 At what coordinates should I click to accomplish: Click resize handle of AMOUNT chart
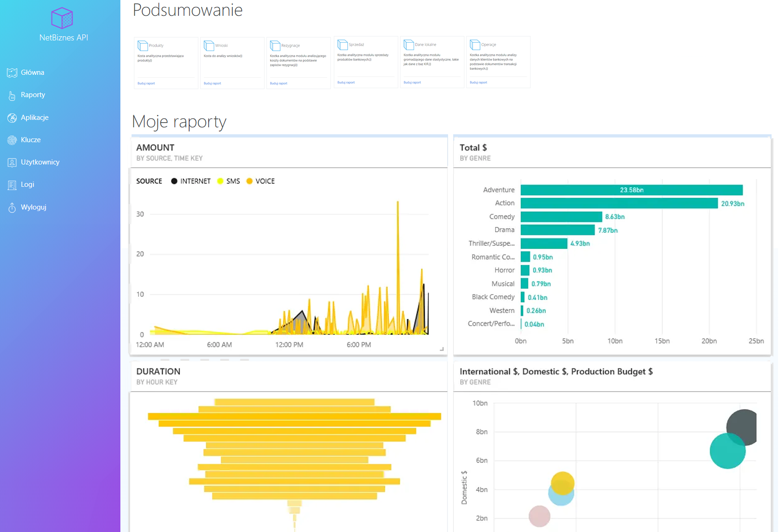442,349
